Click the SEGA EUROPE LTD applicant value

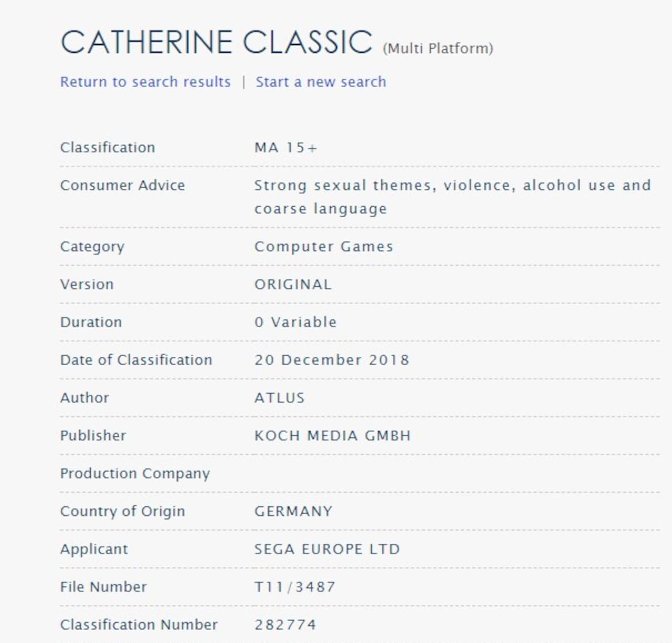pyautogui.click(x=327, y=549)
